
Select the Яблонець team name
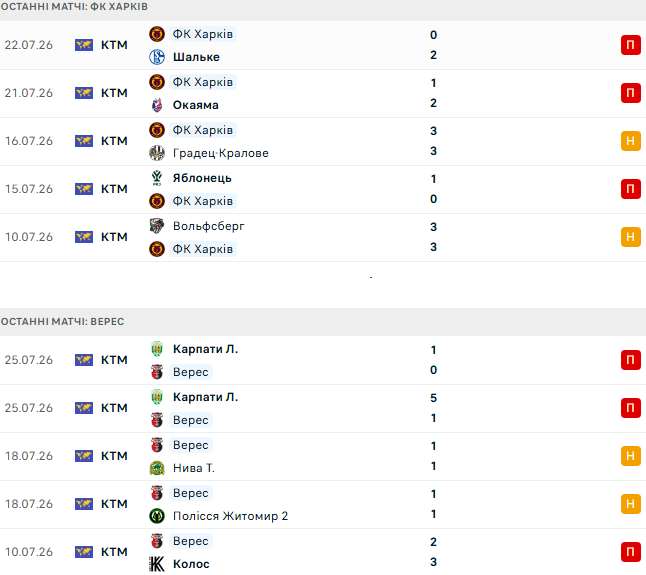202,178
